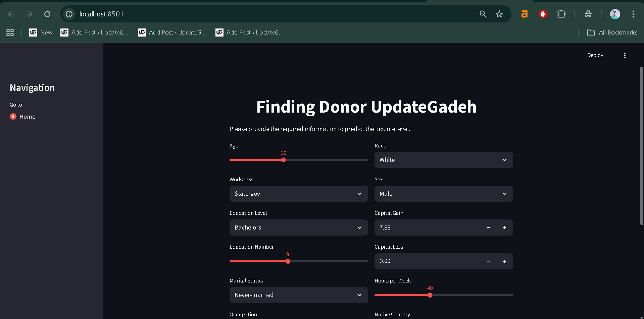Open the Chrome apps grid icon
The height and width of the screenshot is (319, 644).
10,33
